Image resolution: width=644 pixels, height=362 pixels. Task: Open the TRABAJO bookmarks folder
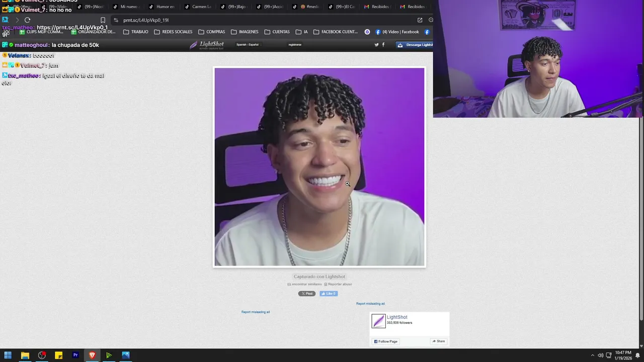tap(136, 32)
